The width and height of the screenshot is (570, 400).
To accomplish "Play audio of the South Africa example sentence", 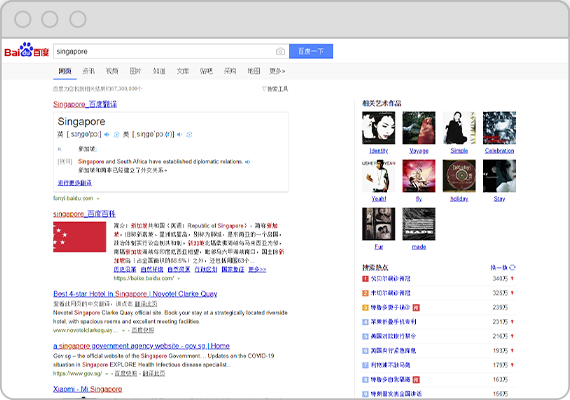I will coord(248,162).
